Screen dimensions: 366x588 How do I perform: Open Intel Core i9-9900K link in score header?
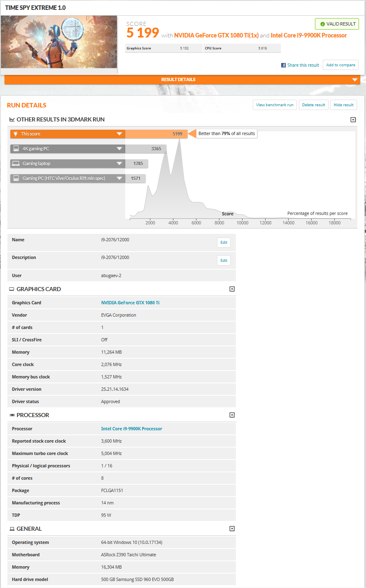pyautogui.click(x=309, y=35)
